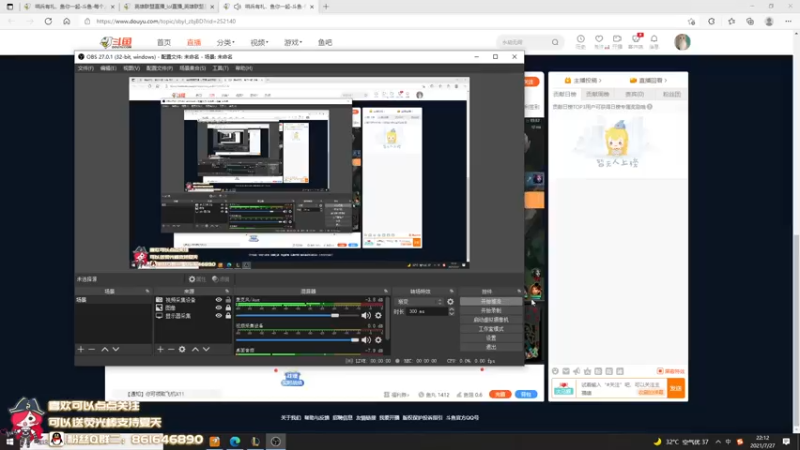Open the scene transition type dropdown

tap(419, 302)
